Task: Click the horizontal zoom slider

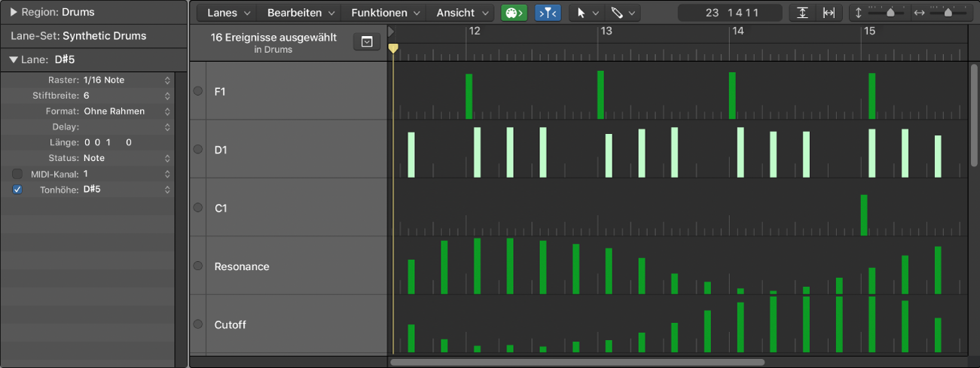Action: coord(946,13)
